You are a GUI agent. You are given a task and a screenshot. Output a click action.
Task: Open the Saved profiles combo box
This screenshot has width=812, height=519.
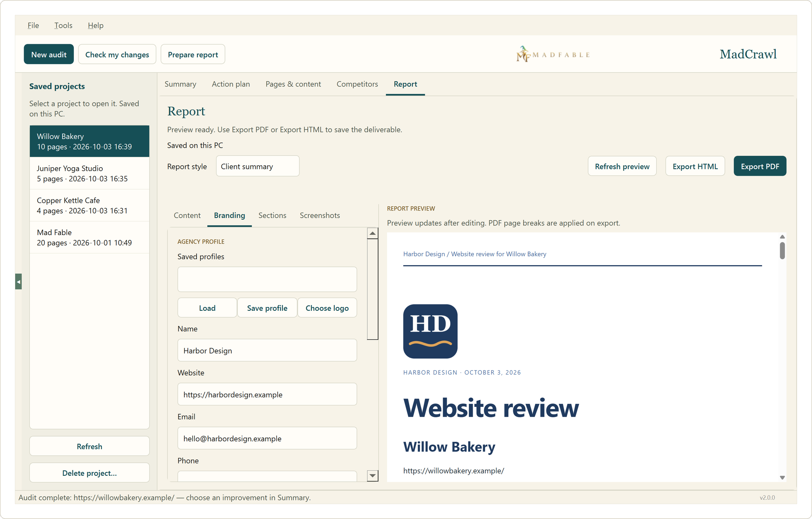tap(267, 279)
